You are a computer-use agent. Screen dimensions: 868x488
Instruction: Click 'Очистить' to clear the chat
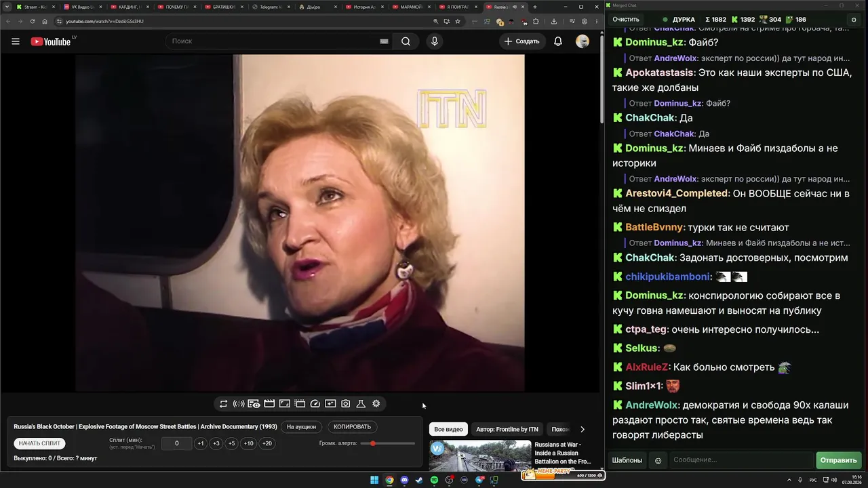point(626,20)
